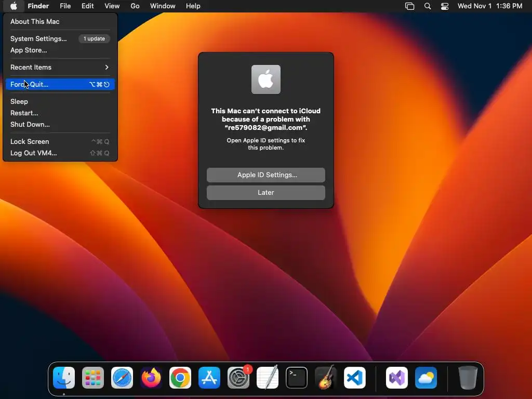This screenshot has height=399, width=532.
Task: Launch Firefox from the Dock
Action: (151, 378)
